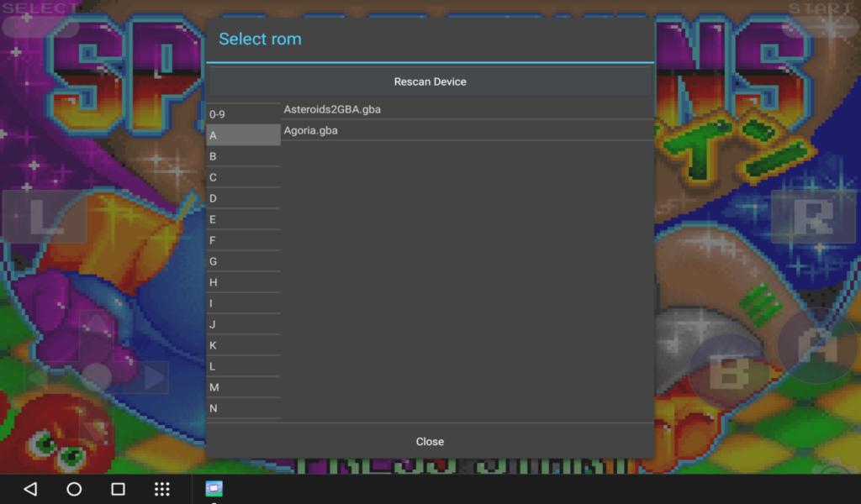861x504 pixels.
Task: Choose the F index entry
Action: coord(243,240)
